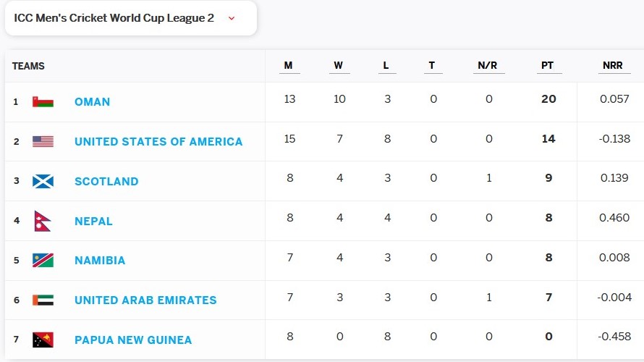This screenshot has width=644, height=362.
Task: Expand the league selector chevron arrow
Action: pos(232,19)
